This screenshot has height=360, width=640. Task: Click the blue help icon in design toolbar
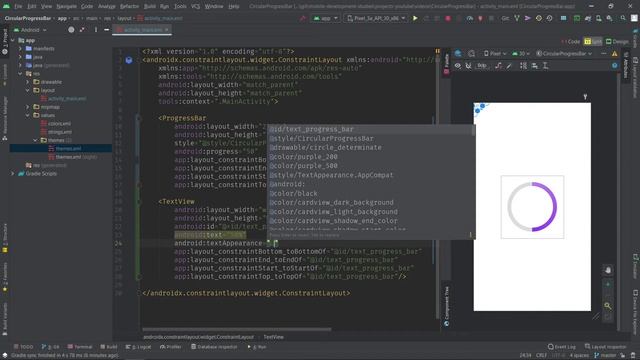615,65
